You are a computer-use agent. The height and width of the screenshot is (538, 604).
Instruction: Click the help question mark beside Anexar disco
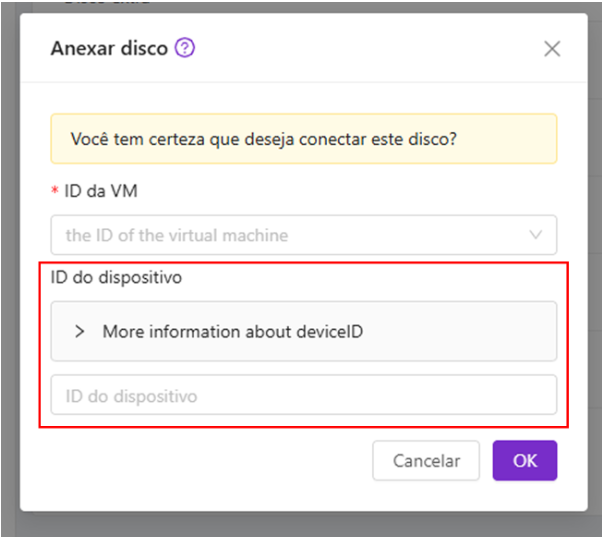click(x=185, y=48)
